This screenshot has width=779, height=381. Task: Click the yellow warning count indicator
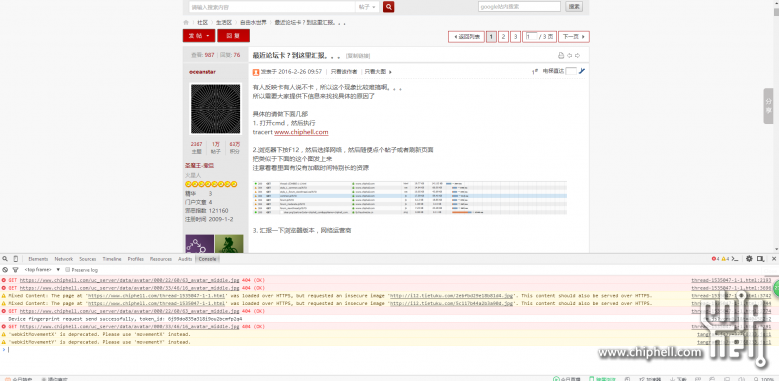pos(725,259)
